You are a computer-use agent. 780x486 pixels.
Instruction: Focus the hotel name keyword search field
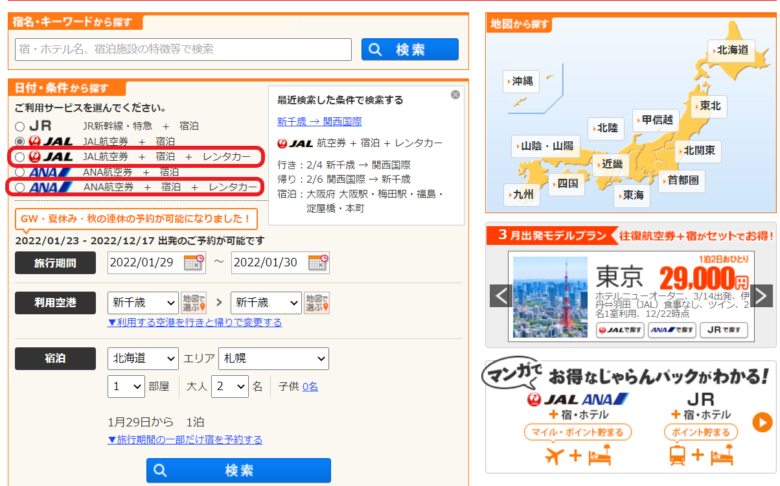pos(183,49)
